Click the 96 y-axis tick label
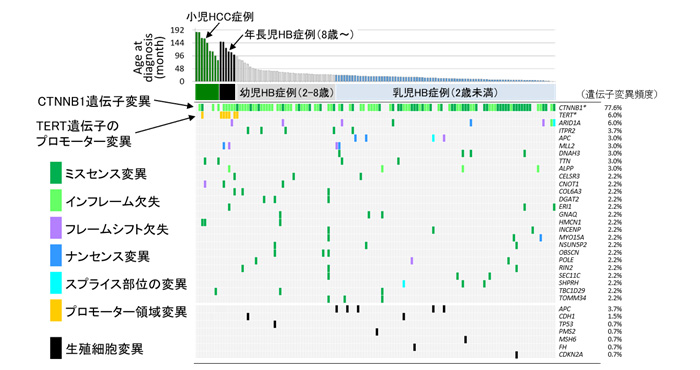700x370 pixels. [179, 56]
